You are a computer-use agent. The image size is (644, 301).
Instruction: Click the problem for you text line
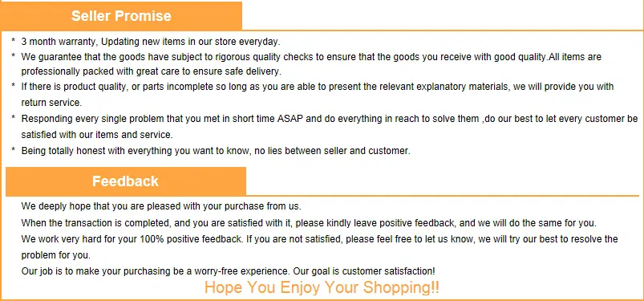click(x=55, y=255)
